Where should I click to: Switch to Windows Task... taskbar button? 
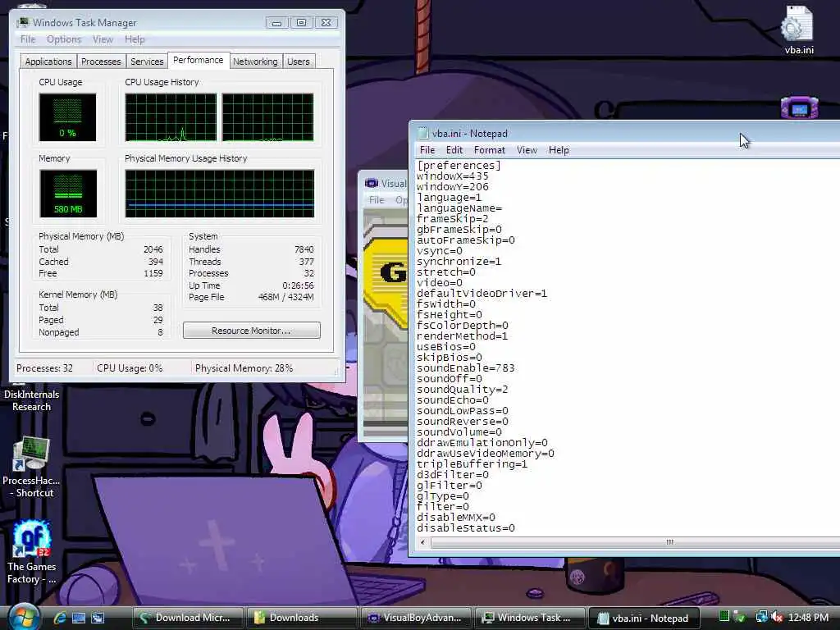click(530, 618)
